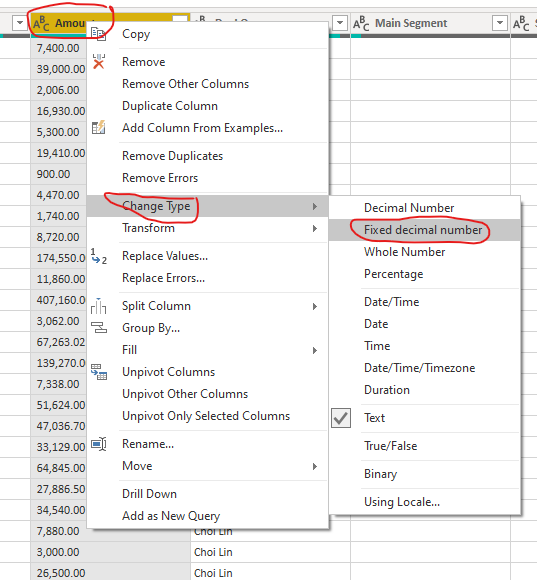Click the Amount cell 26,500.00
The height and width of the screenshot is (580, 537).
coord(111,573)
